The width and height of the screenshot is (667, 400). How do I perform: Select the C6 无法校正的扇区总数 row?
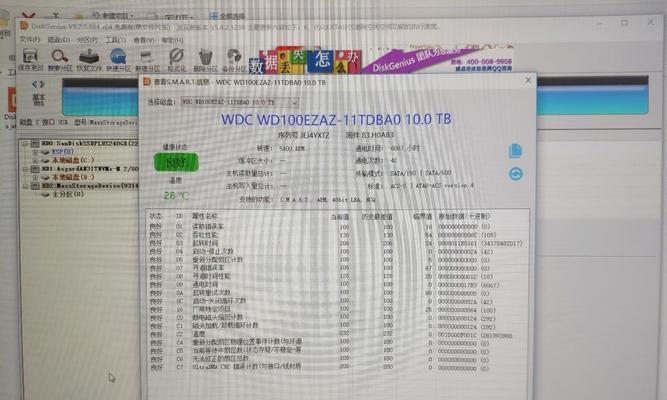336,360
